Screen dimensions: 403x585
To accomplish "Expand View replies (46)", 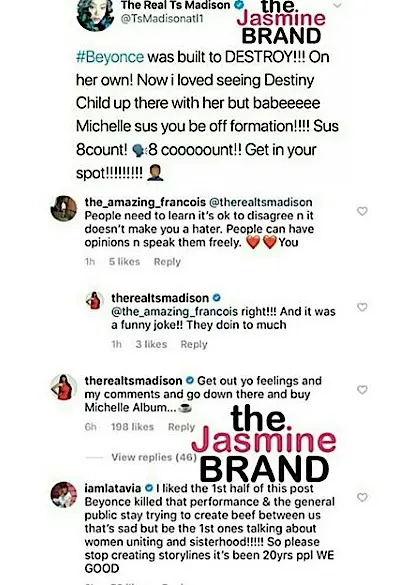I will [x=154, y=457].
